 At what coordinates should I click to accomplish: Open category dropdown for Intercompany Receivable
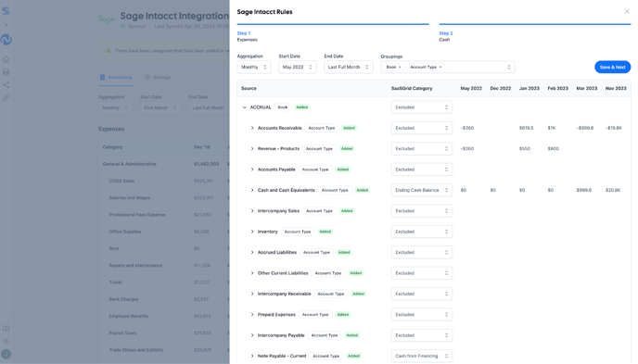(x=422, y=294)
